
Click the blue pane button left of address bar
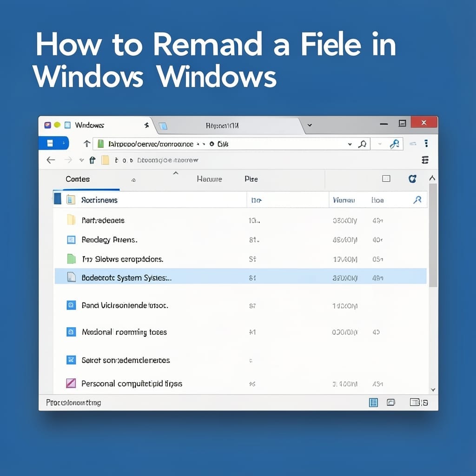54,143
